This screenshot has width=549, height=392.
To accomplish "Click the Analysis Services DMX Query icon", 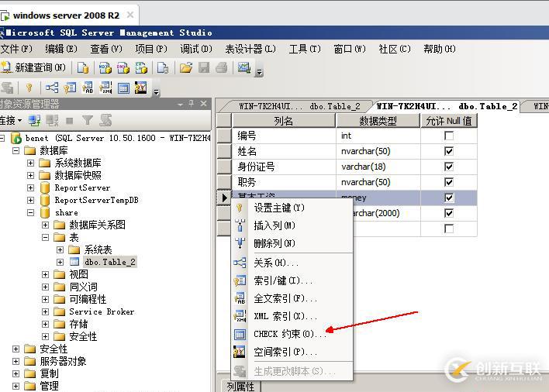I will (x=123, y=67).
